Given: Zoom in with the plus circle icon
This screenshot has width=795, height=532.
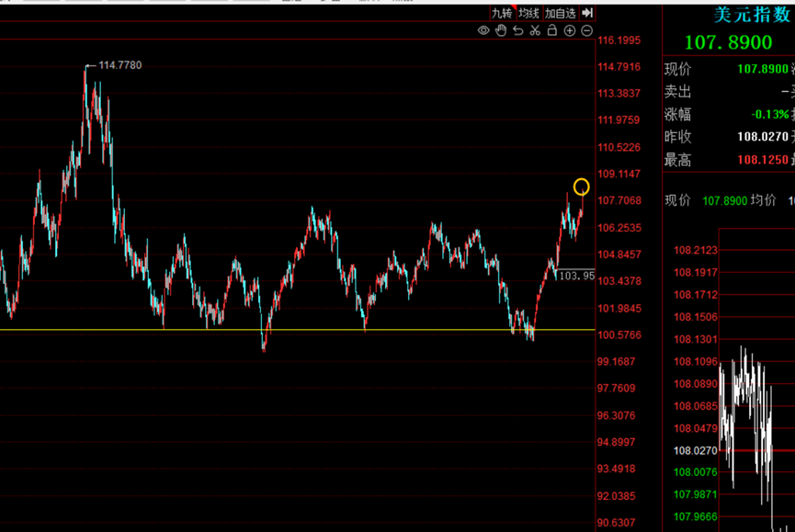Looking at the screenshot, I should 570,31.
